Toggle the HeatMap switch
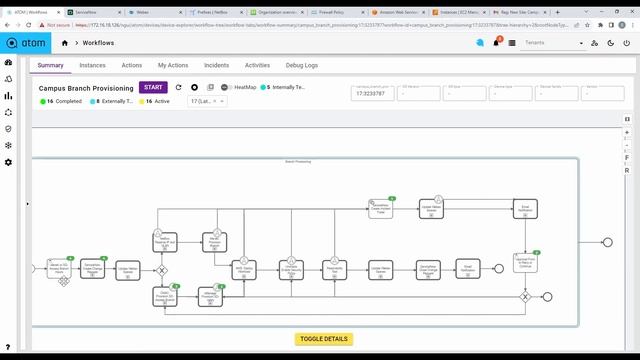This screenshot has height=360, width=640. click(226, 87)
